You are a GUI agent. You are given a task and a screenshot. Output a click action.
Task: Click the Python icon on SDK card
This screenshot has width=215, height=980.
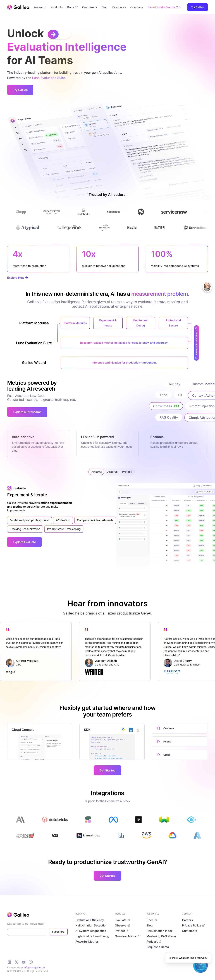pyautogui.click(x=123, y=729)
